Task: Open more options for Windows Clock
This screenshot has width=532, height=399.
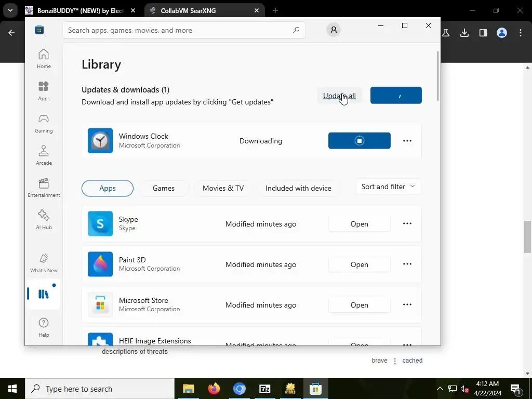Action: 407,140
